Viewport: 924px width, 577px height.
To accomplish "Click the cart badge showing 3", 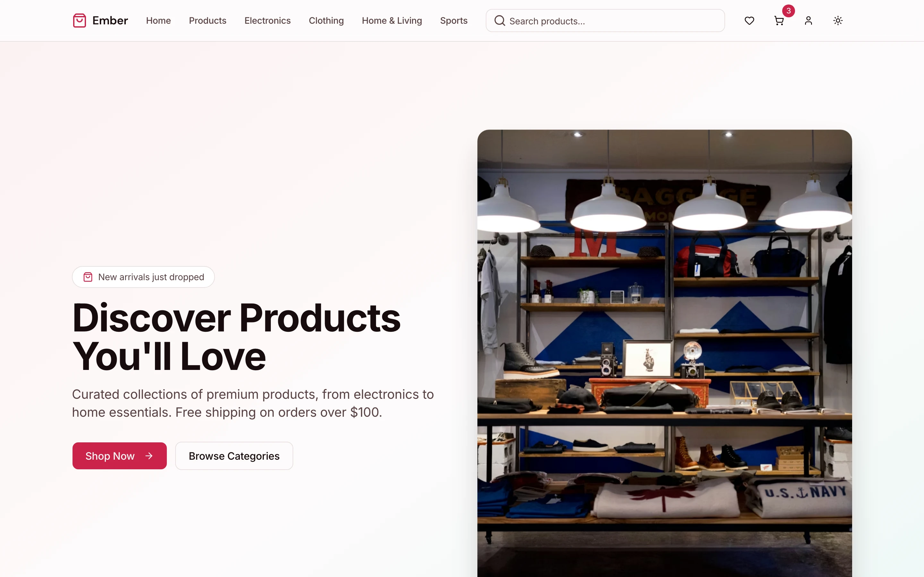I will click(789, 11).
